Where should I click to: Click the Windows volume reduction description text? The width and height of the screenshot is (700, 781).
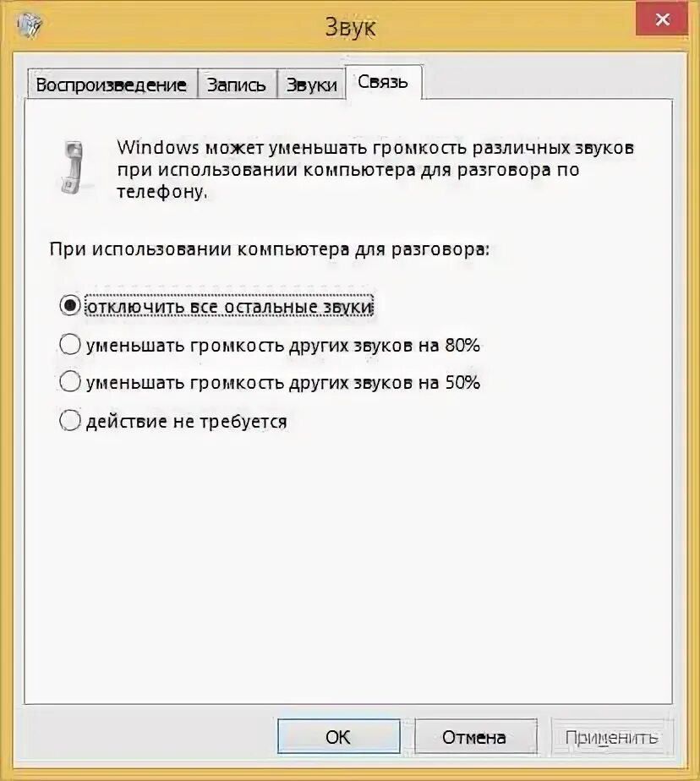tap(375, 169)
